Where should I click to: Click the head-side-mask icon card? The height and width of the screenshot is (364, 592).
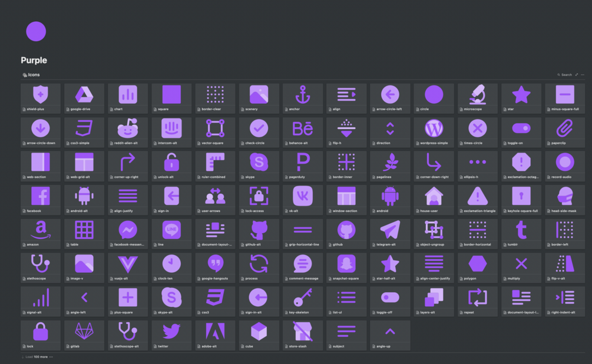click(x=565, y=200)
